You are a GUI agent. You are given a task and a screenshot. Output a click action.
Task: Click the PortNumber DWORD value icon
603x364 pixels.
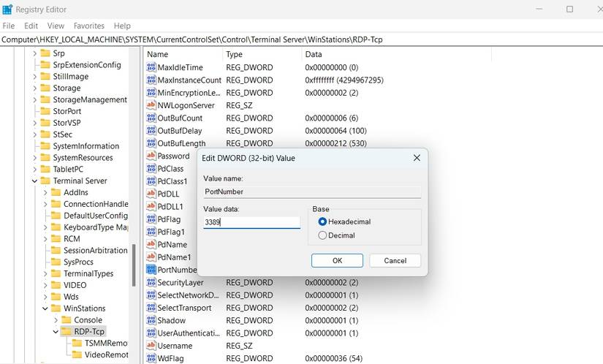(151, 270)
